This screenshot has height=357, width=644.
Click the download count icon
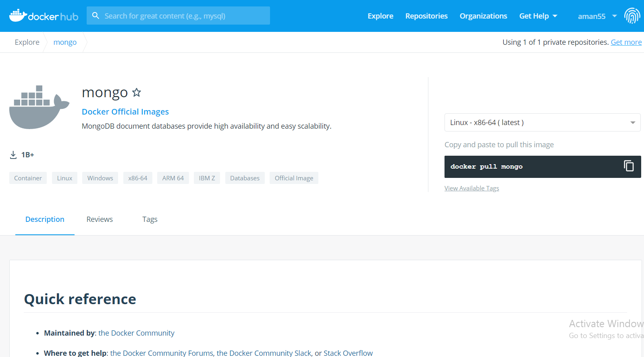point(13,155)
